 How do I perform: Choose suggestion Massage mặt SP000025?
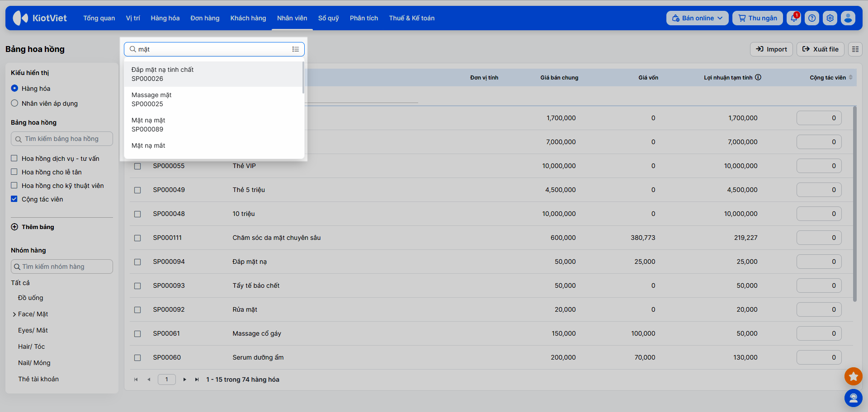(x=213, y=99)
